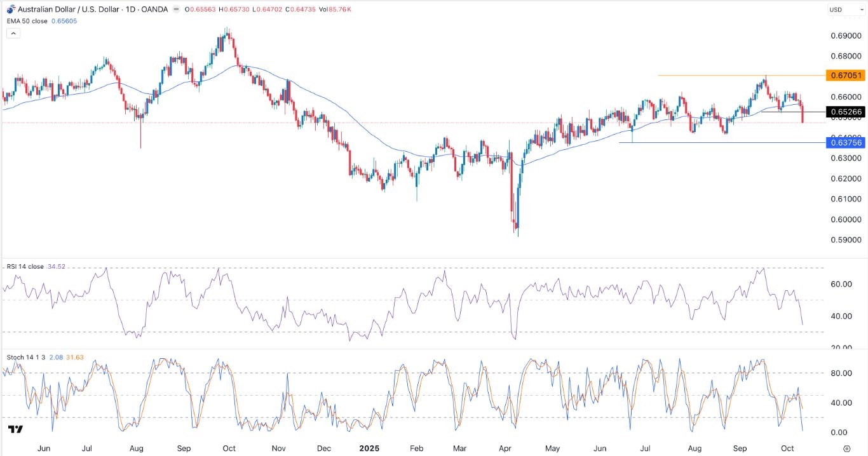Click the blue 0.63756 support price tag
The width and height of the screenshot is (868, 456).
[x=846, y=143]
